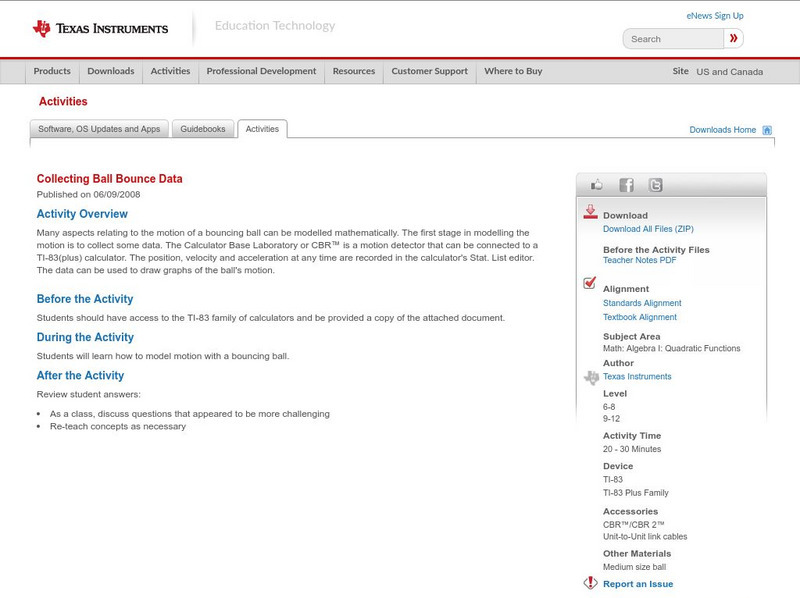Screen dimensions: 800x598
Task: Switch to the Guidebooks tab
Action: (x=201, y=128)
